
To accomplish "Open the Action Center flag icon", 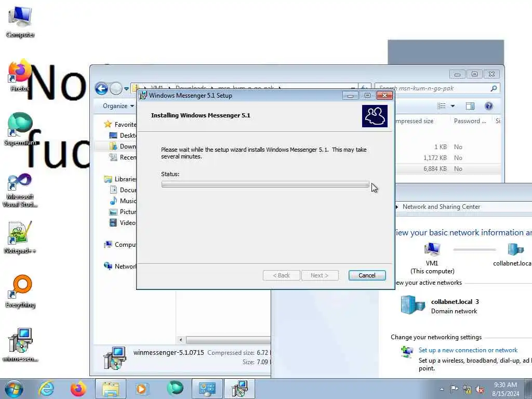I will pyautogui.click(x=454, y=389).
